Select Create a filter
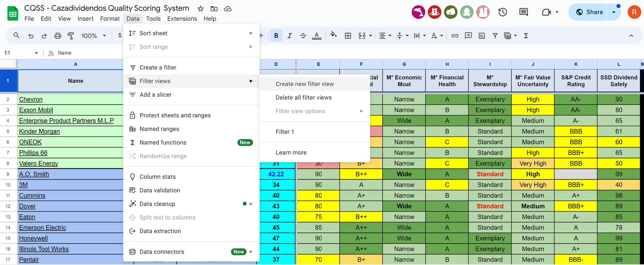Screen dimensions: 644x265 click(x=191, y=67)
